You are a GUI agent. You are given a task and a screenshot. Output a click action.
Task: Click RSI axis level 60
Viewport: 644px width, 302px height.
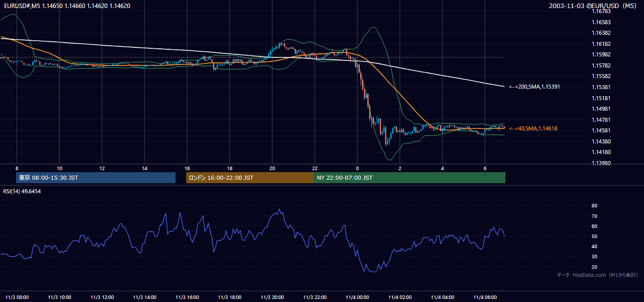pos(595,226)
